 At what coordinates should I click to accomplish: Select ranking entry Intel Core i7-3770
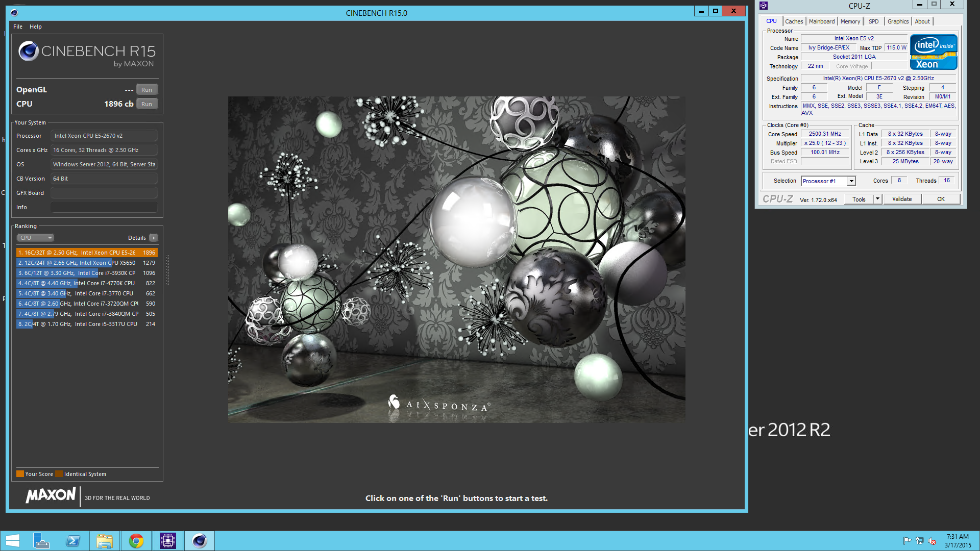click(x=87, y=293)
